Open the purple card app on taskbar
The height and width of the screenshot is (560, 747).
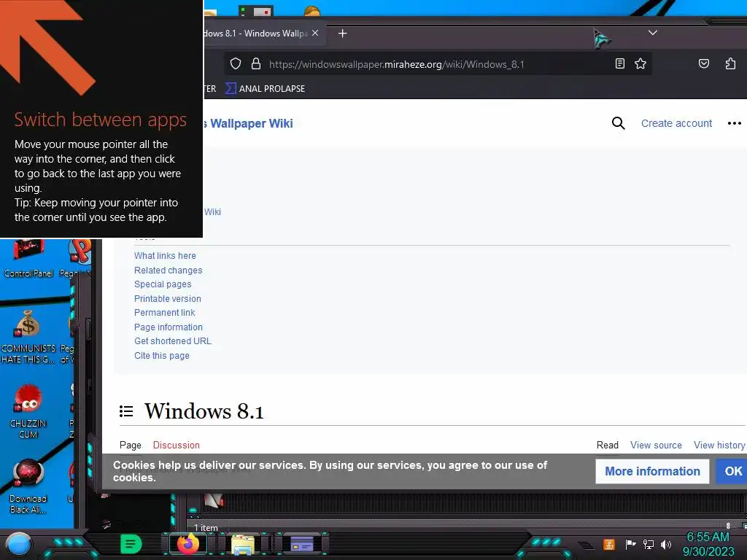pyautogui.click(x=302, y=544)
